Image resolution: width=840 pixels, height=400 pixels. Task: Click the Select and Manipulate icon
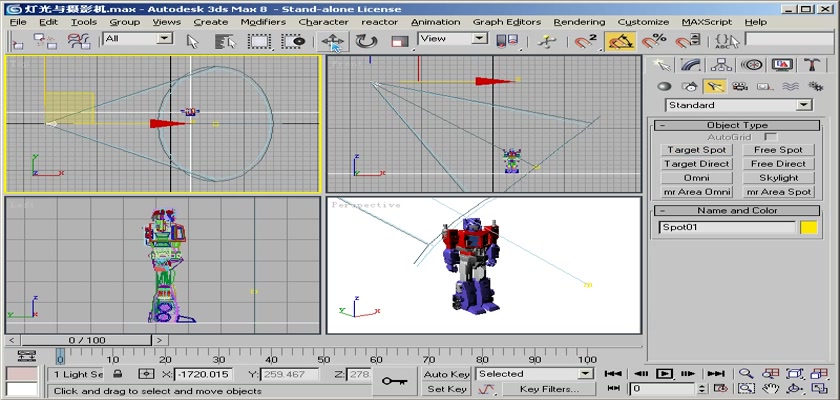pyautogui.click(x=546, y=41)
